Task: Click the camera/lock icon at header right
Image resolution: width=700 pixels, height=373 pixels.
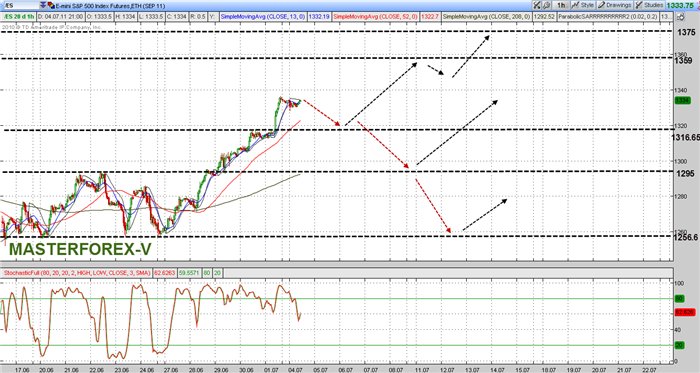Action: (x=680, y=17)
